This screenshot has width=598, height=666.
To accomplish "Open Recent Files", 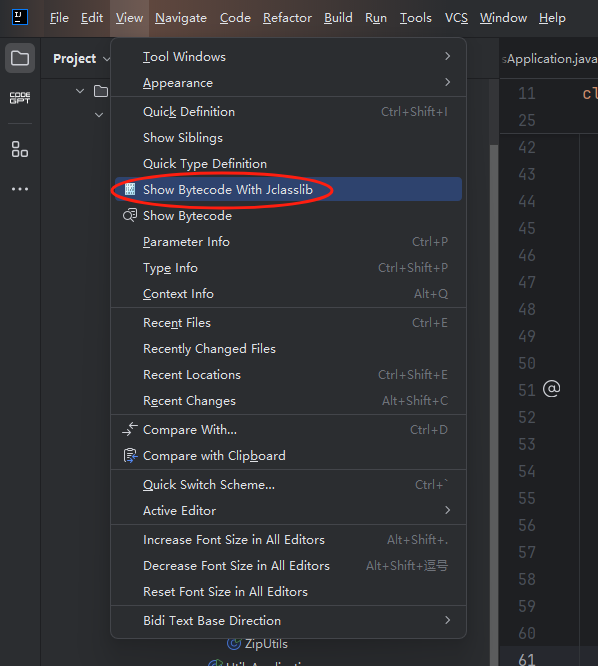I will (288, 322).
